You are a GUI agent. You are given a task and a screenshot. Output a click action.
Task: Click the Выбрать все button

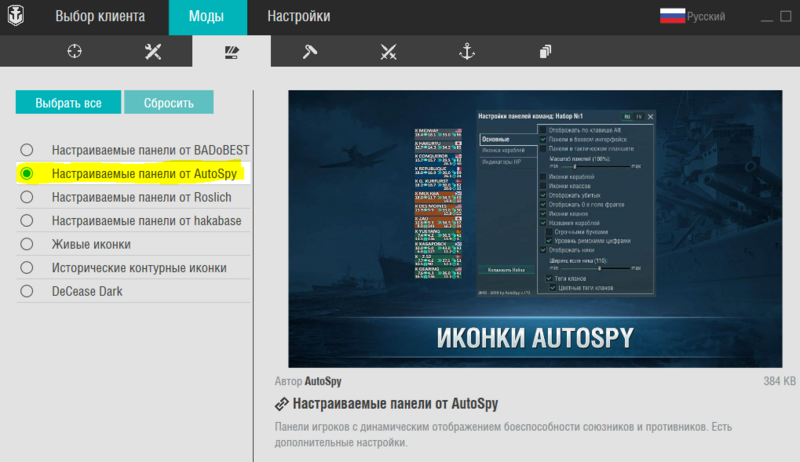68,102
